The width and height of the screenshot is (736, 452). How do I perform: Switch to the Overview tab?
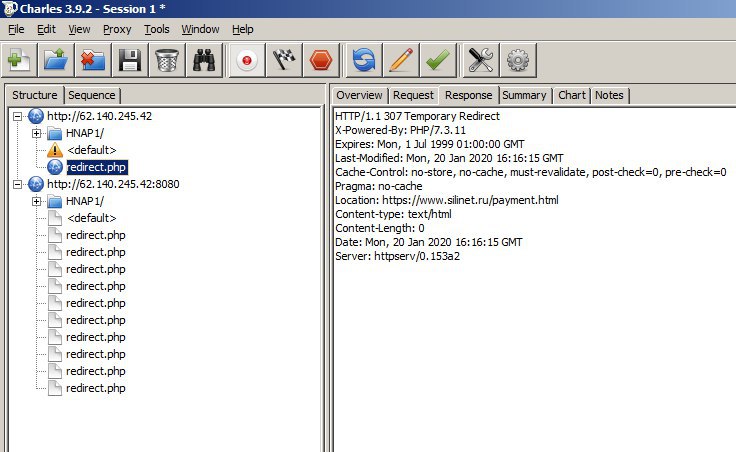[x=359, y=95]
